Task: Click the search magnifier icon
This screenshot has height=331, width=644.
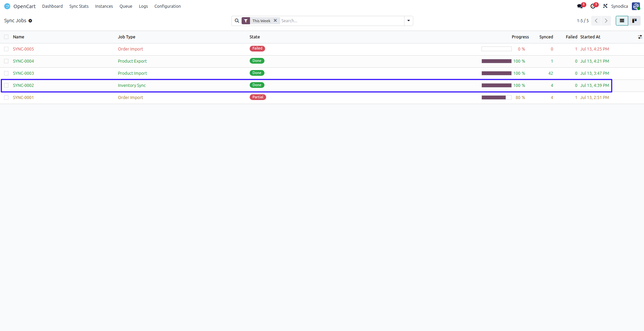Action: coord(237,21)
